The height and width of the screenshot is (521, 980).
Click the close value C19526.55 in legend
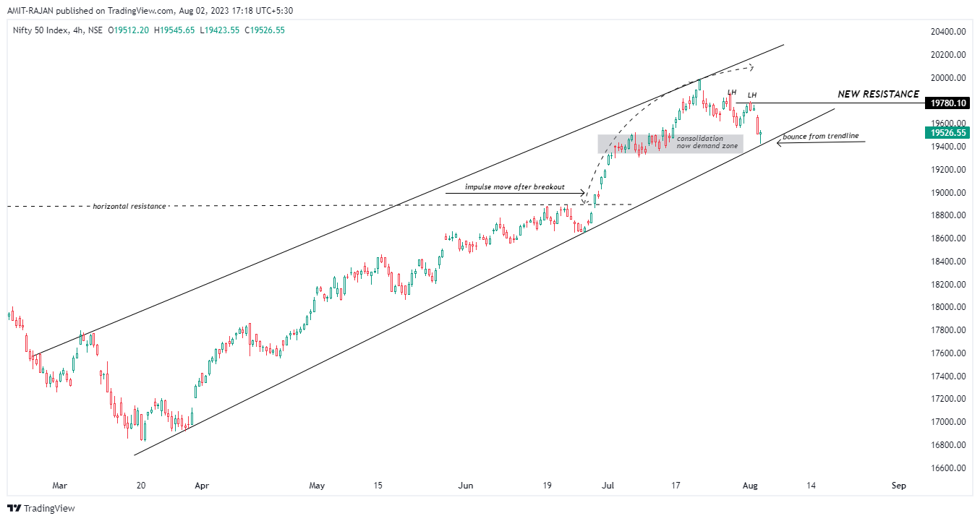tap(264, 30)
